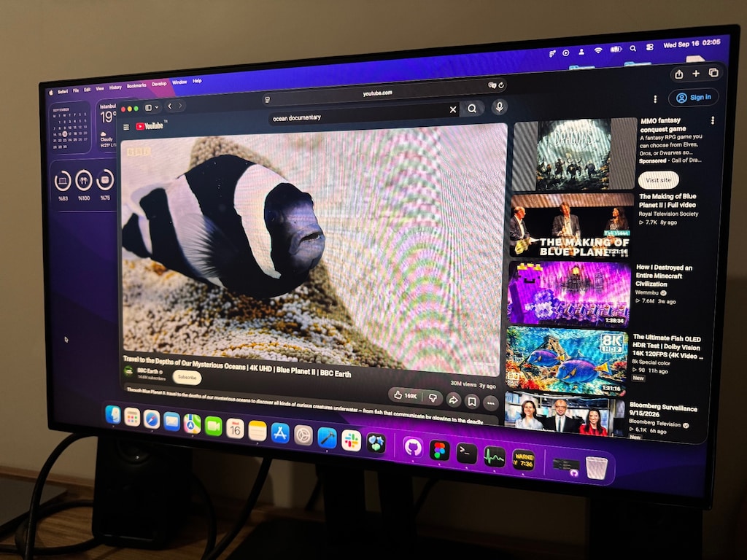747x560 pixels.
Task: Open the View menu
Action: [x=99, y=88]
